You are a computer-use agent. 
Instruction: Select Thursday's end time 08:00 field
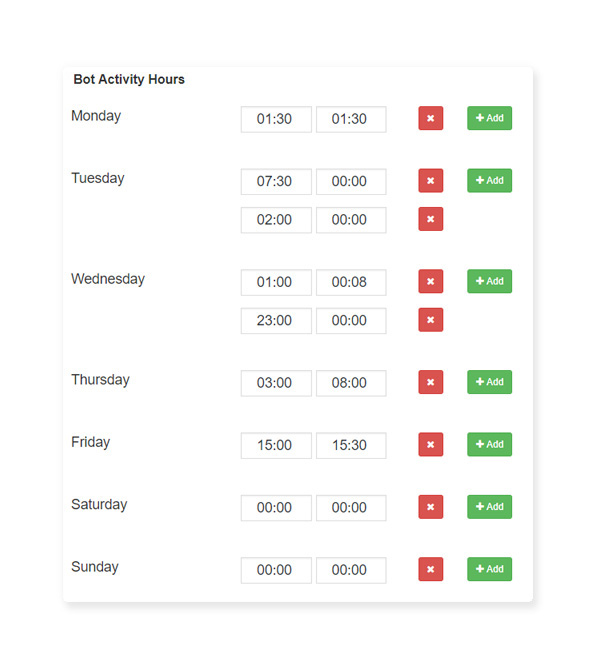click(x=351, y=383)
